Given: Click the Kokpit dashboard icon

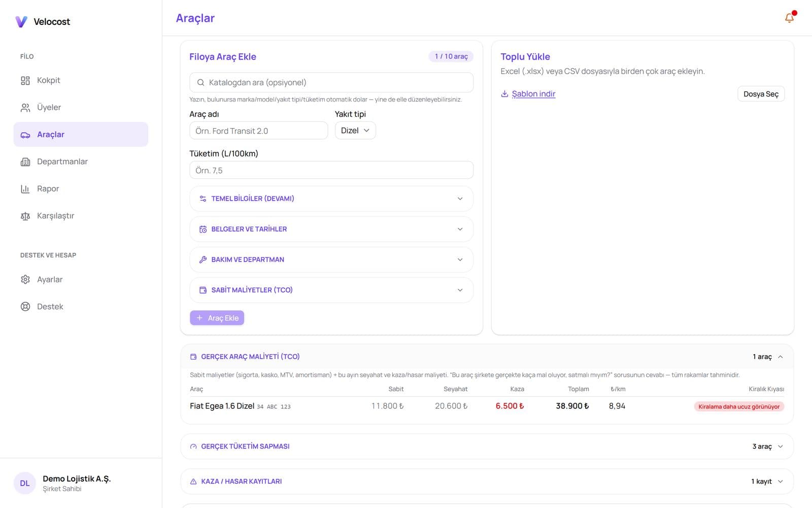Looking at the screenshot, I should 25,80.
